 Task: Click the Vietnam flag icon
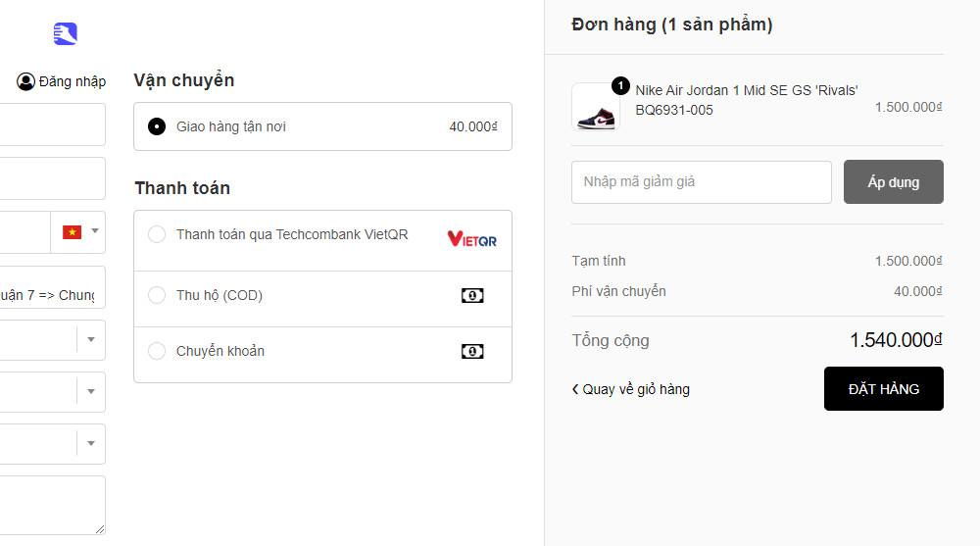pos(72,232)
